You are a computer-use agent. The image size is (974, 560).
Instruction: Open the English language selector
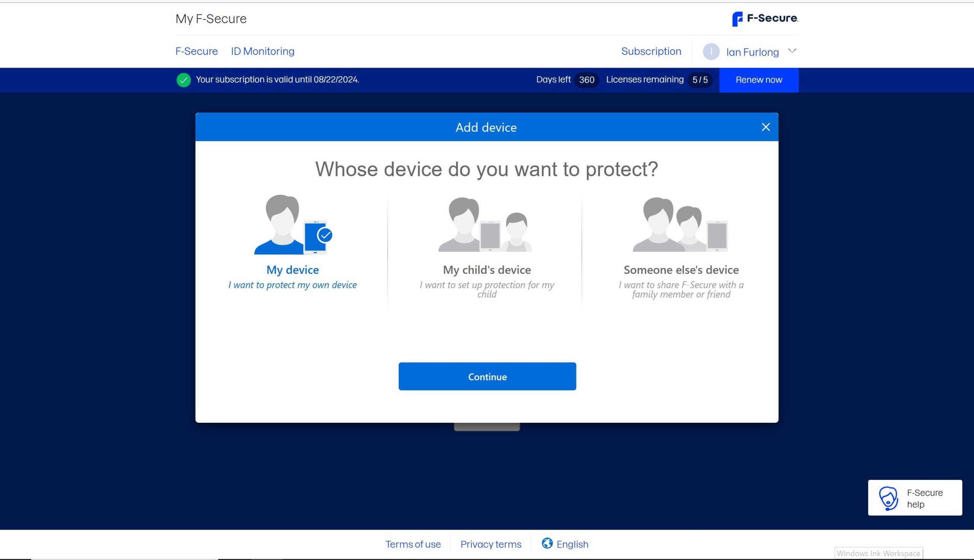(572, 544)
